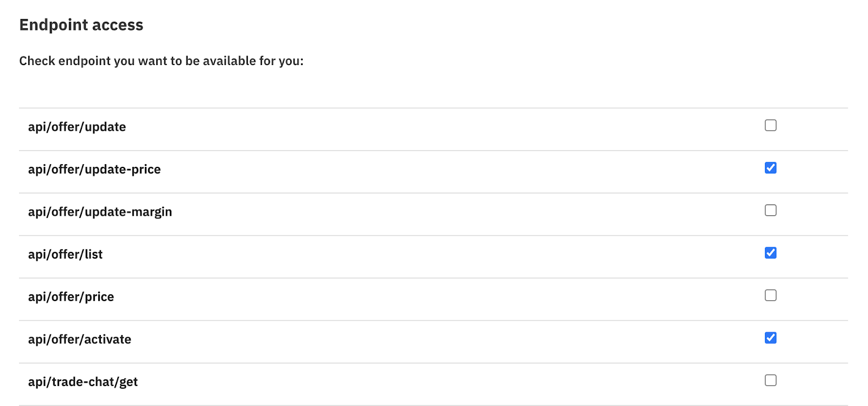Click the api/offer/update endpoint label
The width and height of the screenshot is (868, 406).
pos(77,127)
